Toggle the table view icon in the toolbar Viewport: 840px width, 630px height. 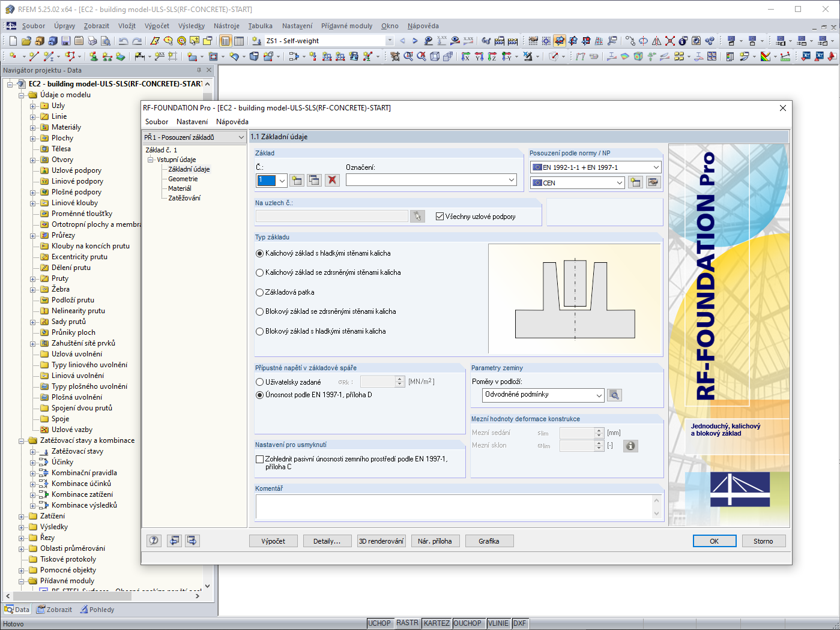239,41
